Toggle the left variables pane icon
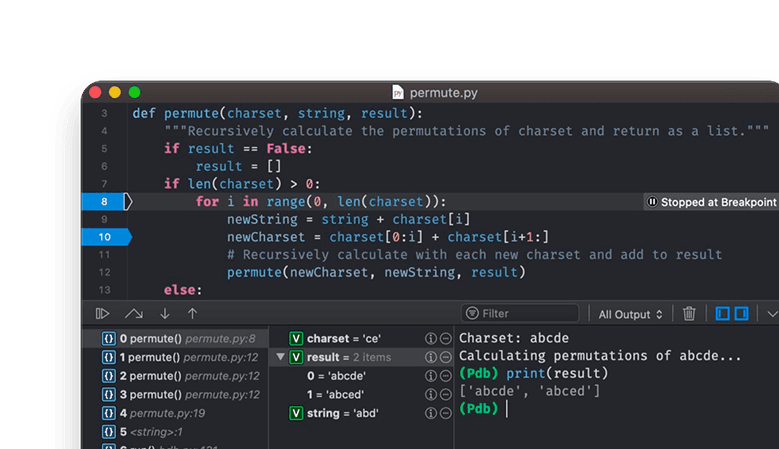 click(722, 313)
